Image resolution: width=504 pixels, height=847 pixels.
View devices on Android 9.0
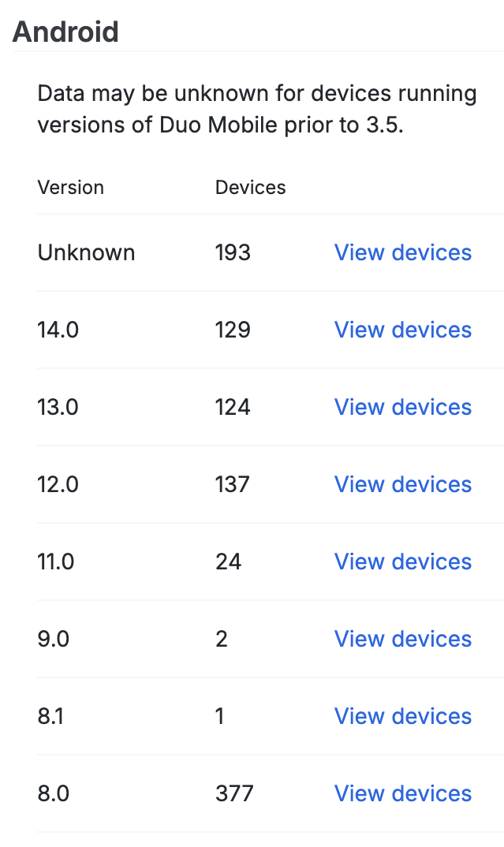pyautogui.click(x=402, y=639)
